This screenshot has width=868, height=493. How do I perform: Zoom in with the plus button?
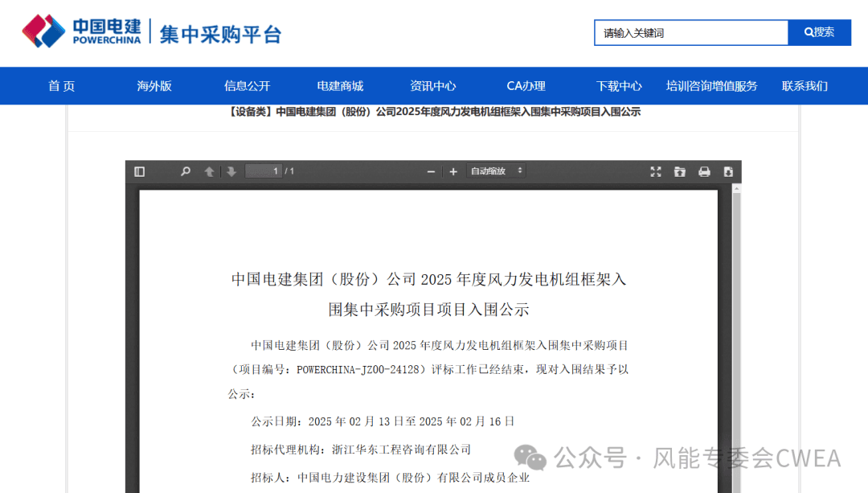[x=453, y=171]
